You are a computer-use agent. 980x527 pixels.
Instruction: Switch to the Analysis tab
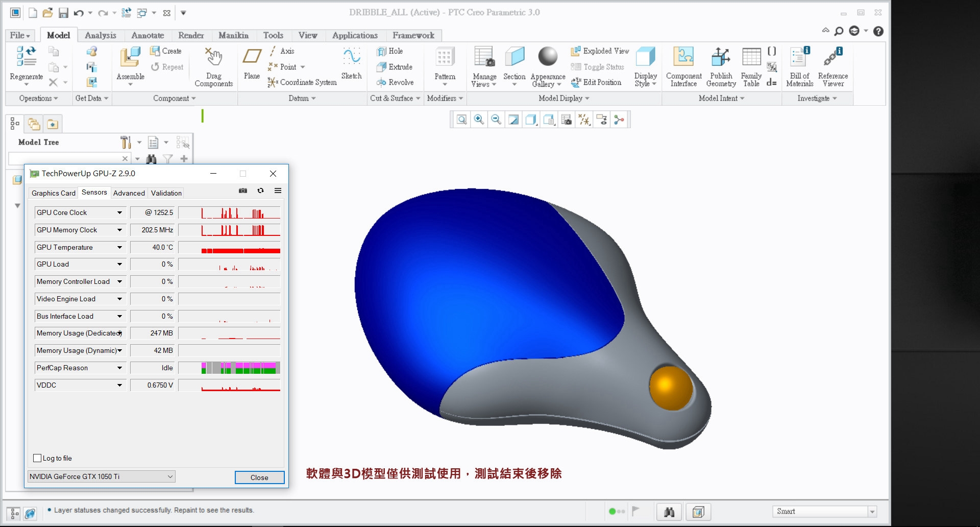(101, 35)
